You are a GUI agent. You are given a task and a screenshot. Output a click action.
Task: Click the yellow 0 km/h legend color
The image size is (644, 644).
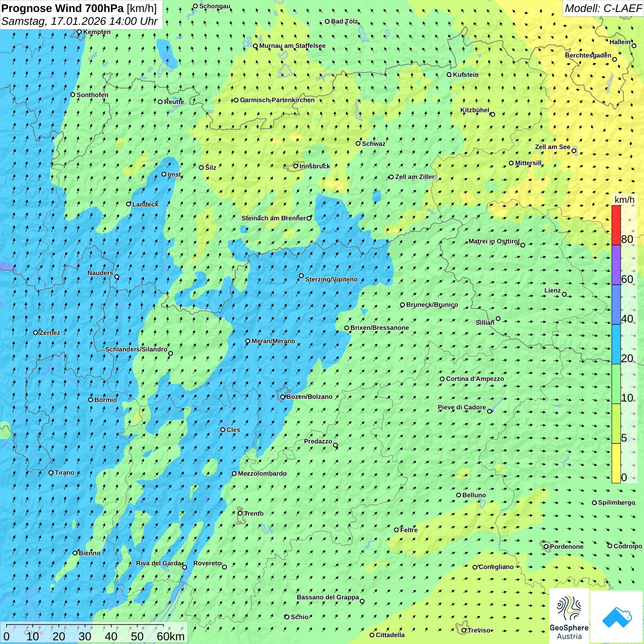coord(616,463)
